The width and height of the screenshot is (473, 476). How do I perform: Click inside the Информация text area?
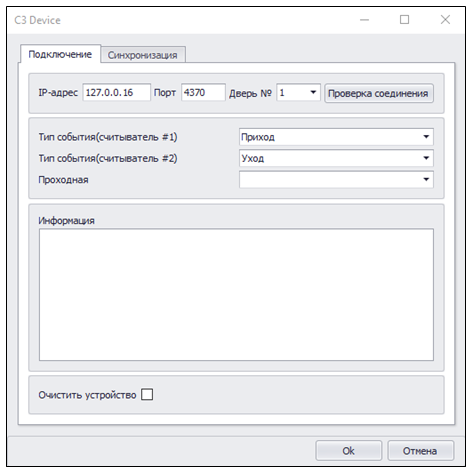pos(236,294)
